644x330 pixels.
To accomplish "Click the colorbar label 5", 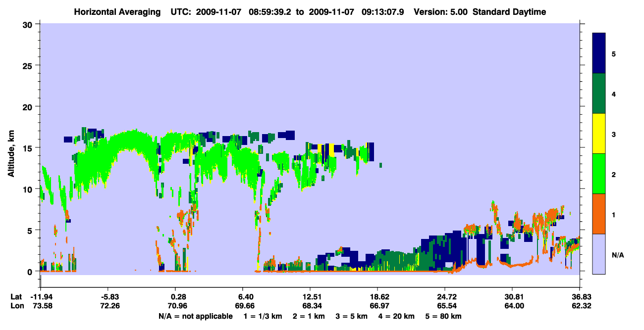I will pyautogui.click(x=613, y=53).
